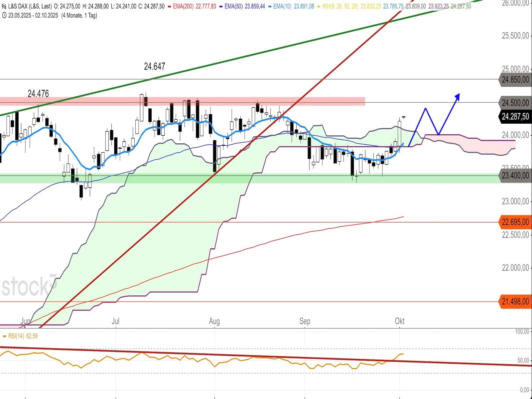Click the 23.400,00 support price label
Screen dimensions: 532x399
click(x=515, y=175)
